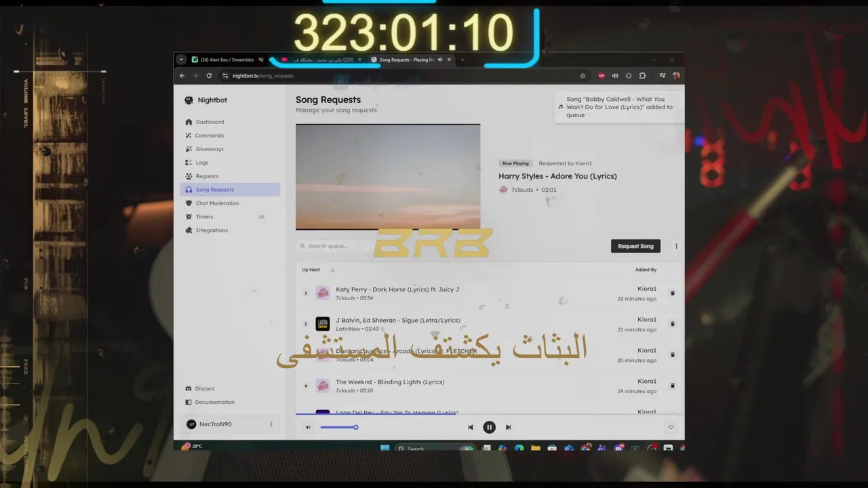868x488 pixels.
Task: Select the Song Requests sidebar item
Action: click(230, 190)
